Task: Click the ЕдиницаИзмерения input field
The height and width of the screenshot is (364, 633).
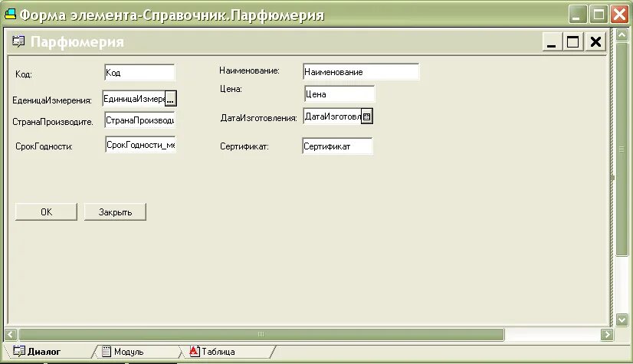Action: click(134, 98)
